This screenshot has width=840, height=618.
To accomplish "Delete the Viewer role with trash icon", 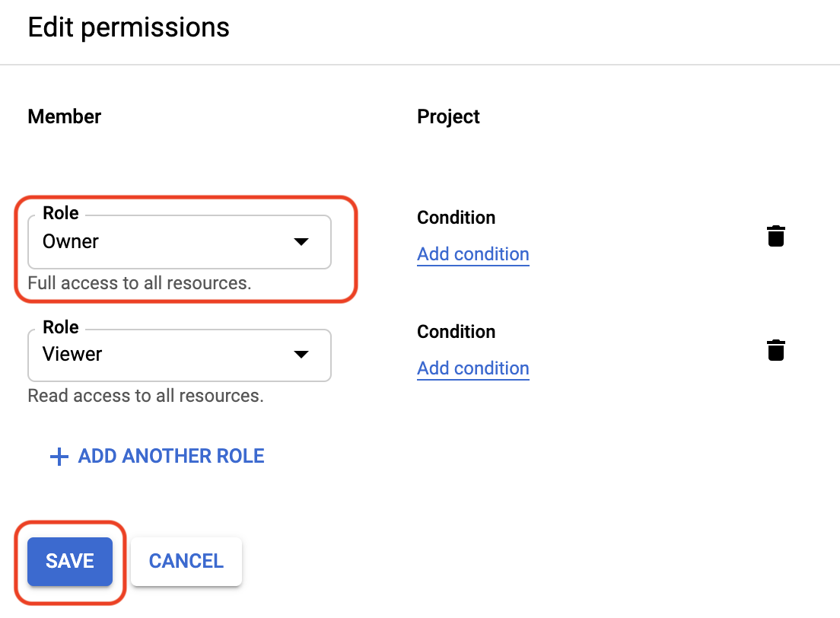I will coord(775,350).
